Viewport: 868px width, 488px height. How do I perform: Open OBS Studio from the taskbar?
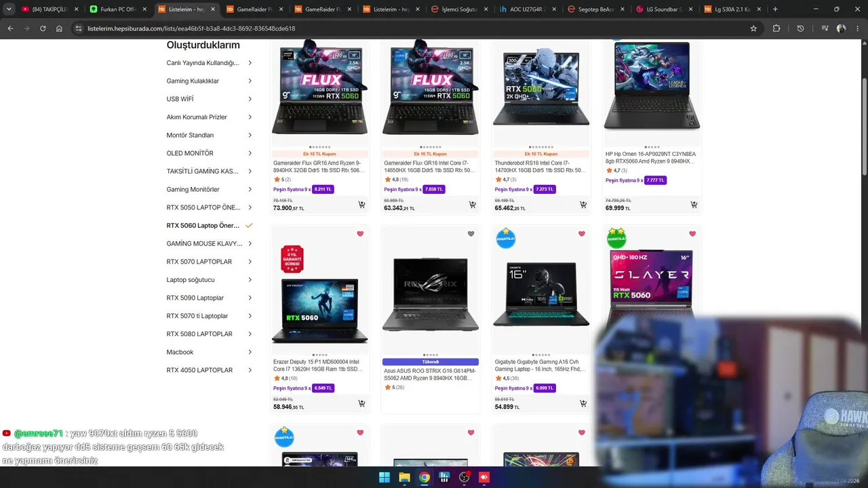click(x=465, y=477)
